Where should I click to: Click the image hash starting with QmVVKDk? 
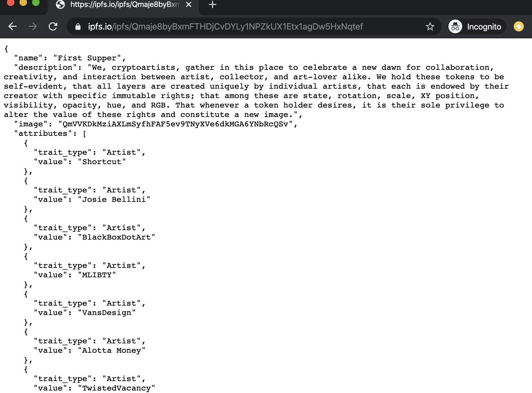[175, 124]
